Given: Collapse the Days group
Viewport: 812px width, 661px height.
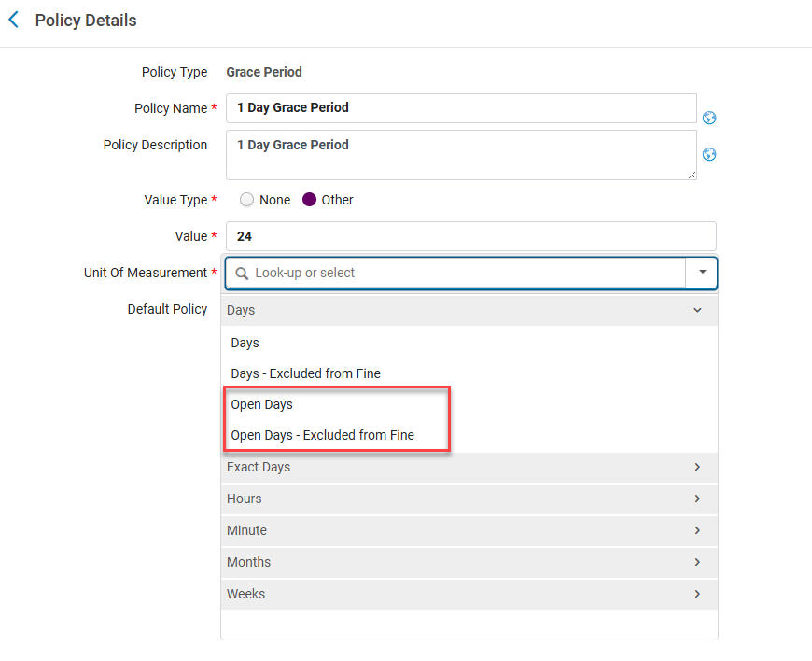Looking at the screenshot, I should (697, 310).
